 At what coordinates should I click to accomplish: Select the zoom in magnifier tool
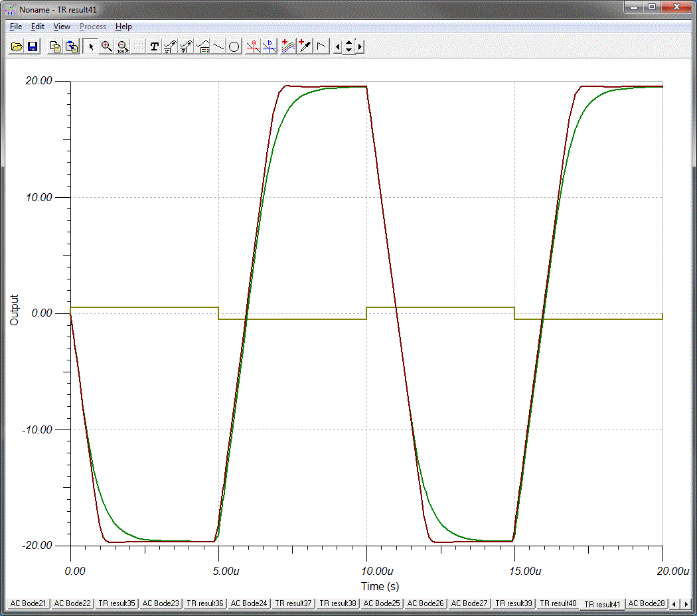point(106,46)
